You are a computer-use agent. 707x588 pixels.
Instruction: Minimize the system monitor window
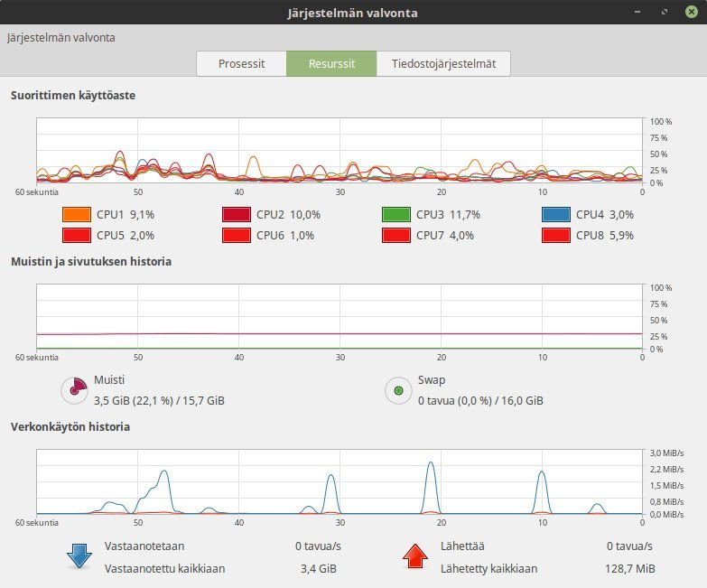coord(639,13)
